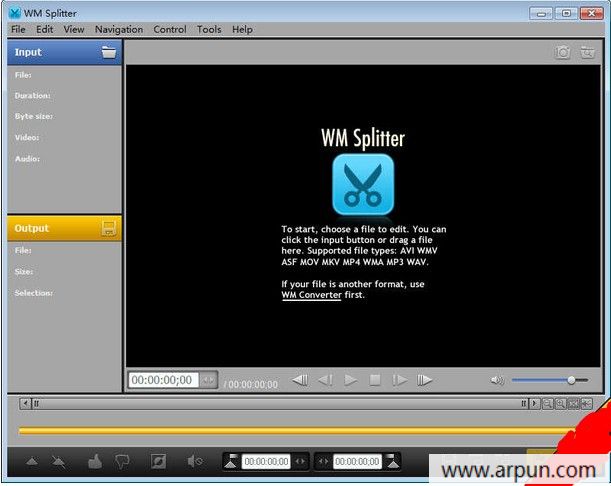Viewport: 611px width, 486px height.
Task: Click the thumbs up keep-selection icon
Action: pos(95,461)
